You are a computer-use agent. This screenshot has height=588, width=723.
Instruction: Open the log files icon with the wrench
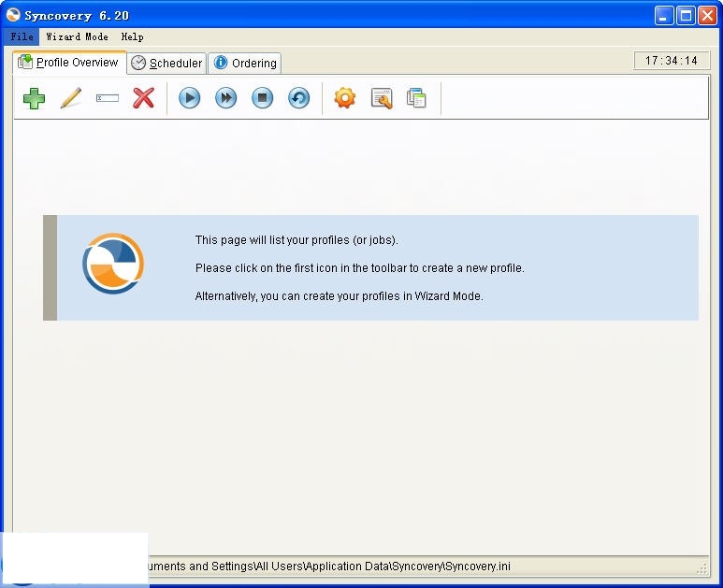(382, 98)
